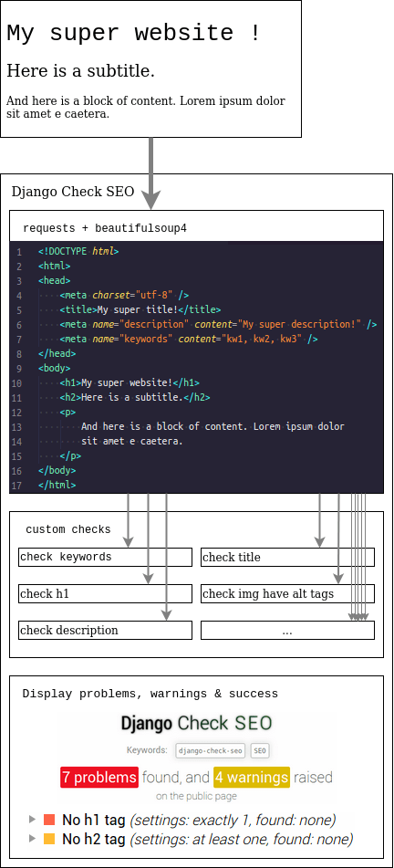394x868 pixels.
Task: Click the 'And here is a block of content' paragraph
Action: pyautogui.click(x=146, y=108)
